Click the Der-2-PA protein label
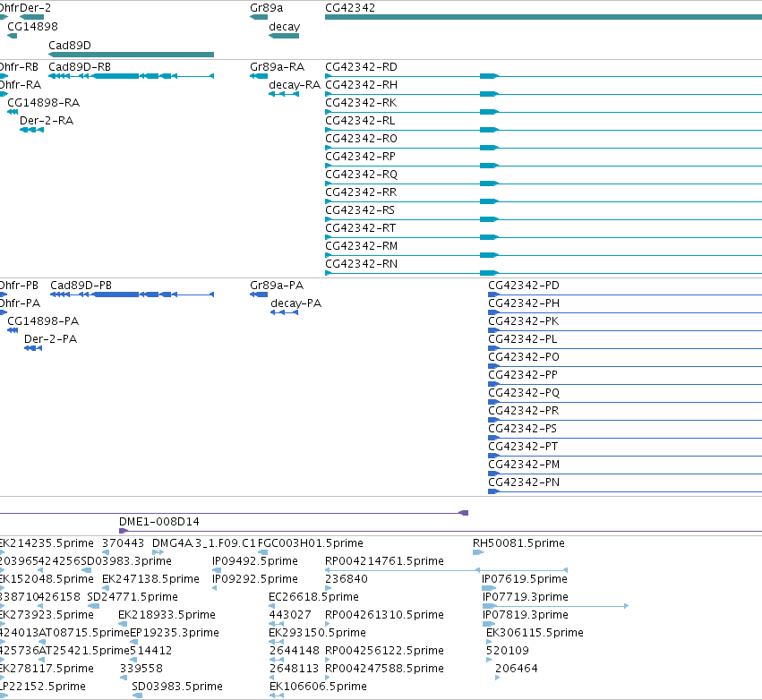Screen dimensions: 762x700 50,339
